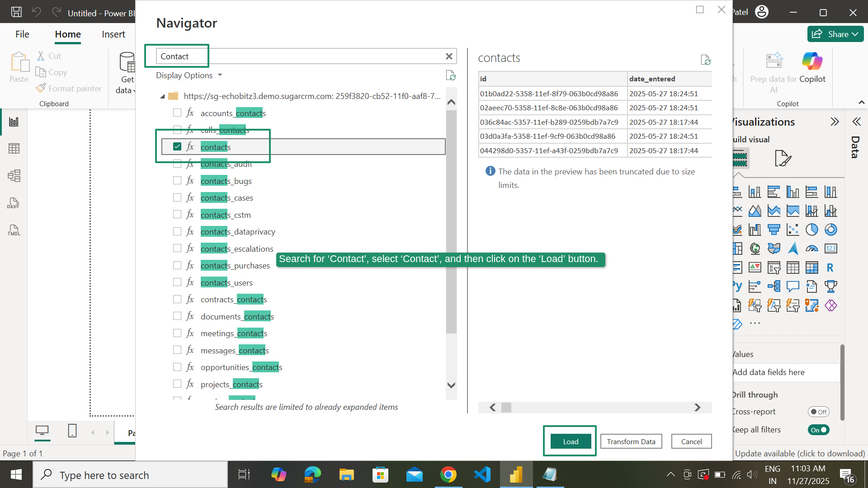Open the TMDL view
The width and height of the screenshot is (868, 488).
point(14,230)
